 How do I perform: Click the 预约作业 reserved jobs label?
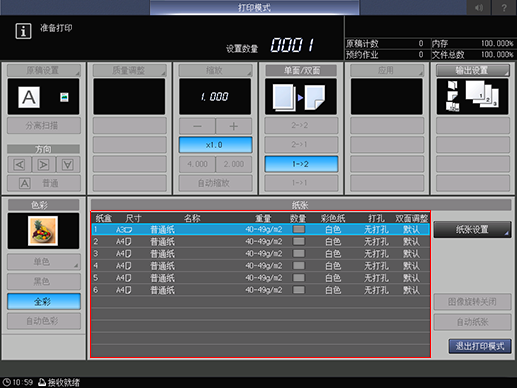tap(362, 54)
